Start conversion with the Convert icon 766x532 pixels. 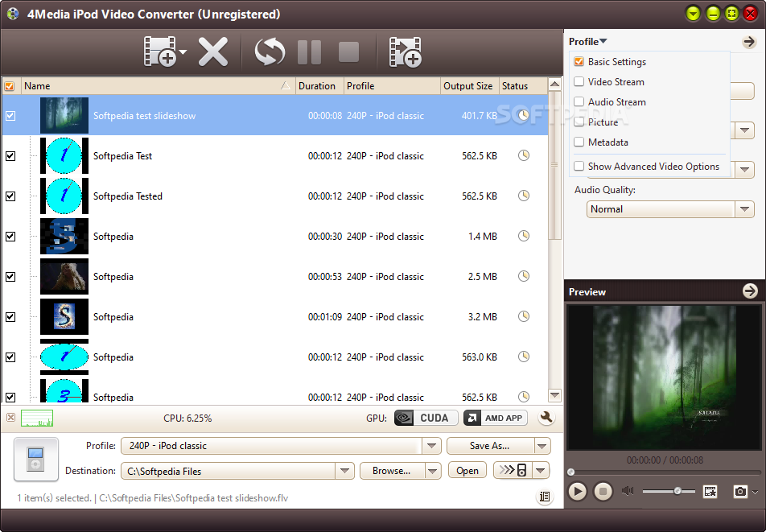(x=270, y=52)
